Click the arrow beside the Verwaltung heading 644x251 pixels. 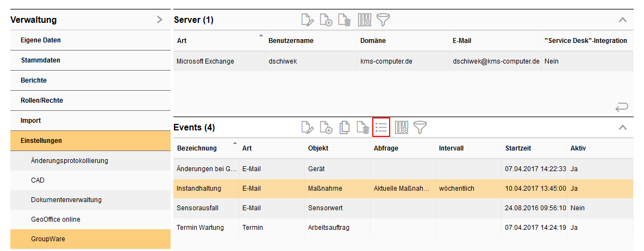159,20
